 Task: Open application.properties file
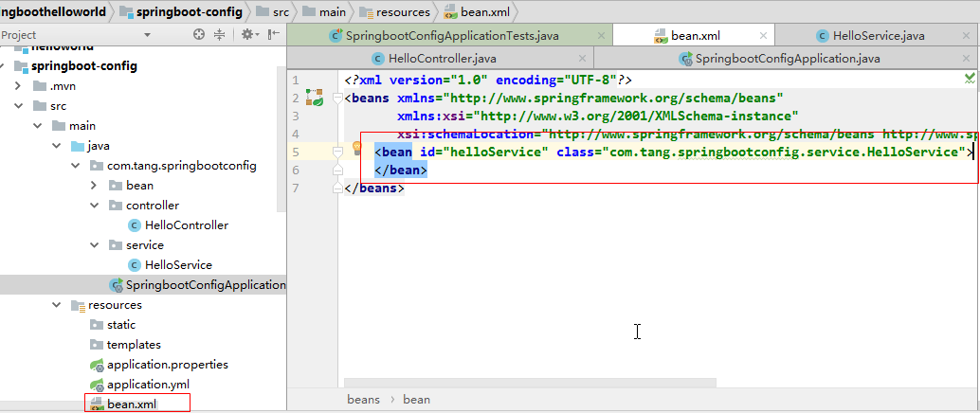pos(159,365)
